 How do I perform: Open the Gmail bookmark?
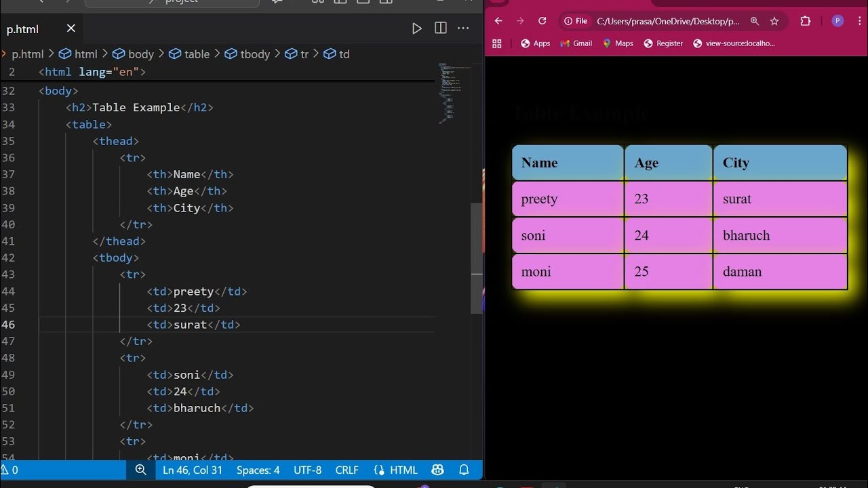(x=576, y=43)
